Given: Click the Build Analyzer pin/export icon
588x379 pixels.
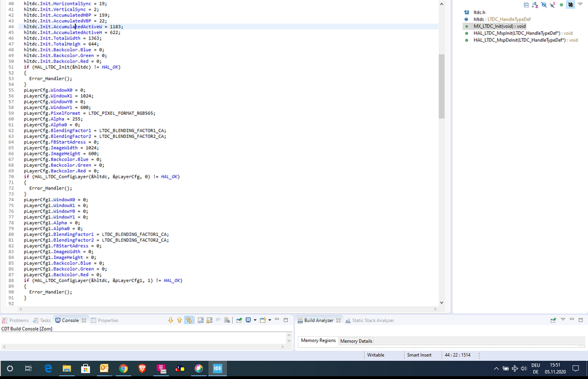Looking at the screenshot, I should [x=553, y=320].
